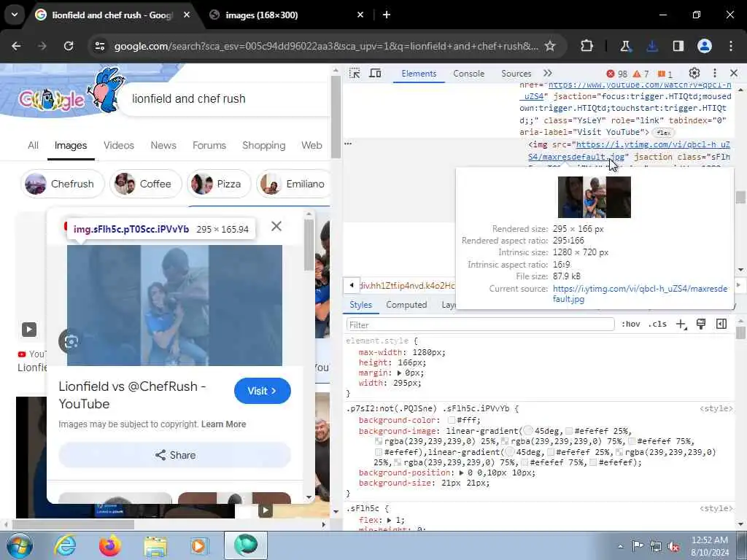Viewport: 747px width, 560px height.
Task: Close the DevTools panel
Action: click(x=734, y=74)
